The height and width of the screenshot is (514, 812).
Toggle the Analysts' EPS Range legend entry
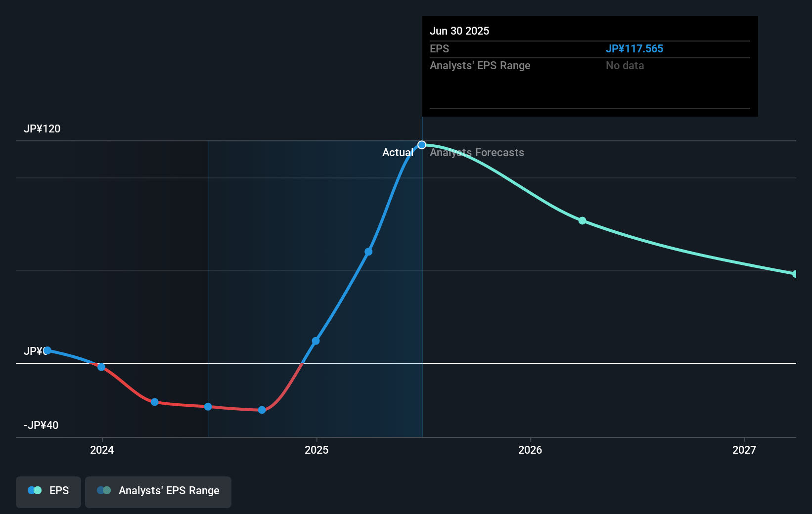(x=158, y=491)
